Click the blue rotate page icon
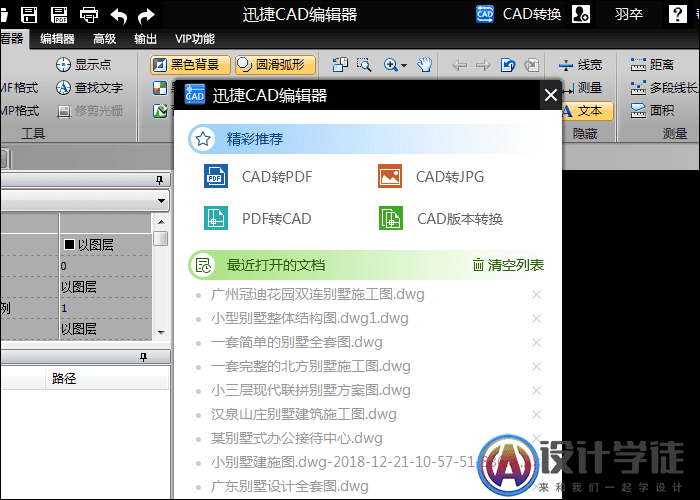This screenshot has height=500, width=700. [508, 65]
